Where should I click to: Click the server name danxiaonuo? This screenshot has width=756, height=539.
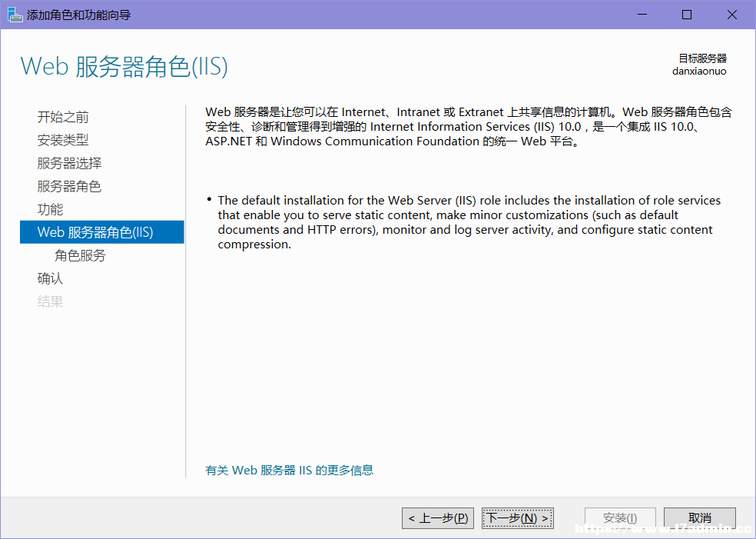(699, 71)
